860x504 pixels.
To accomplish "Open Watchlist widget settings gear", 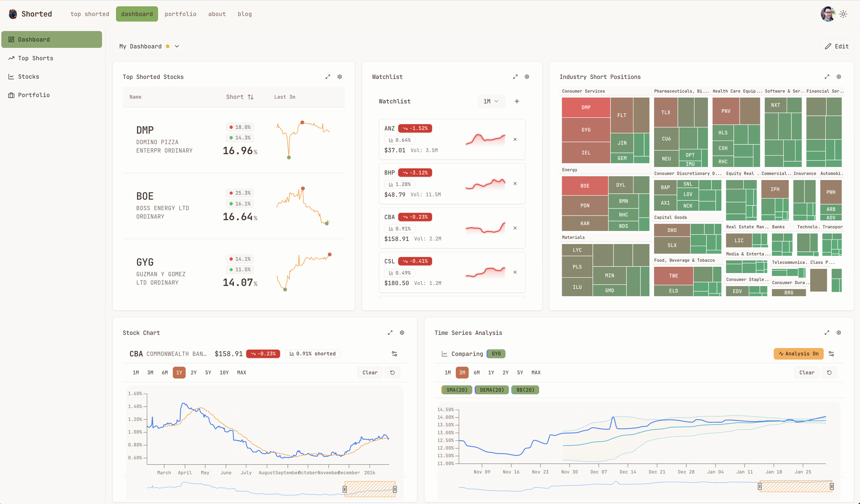I will (527, 77).
